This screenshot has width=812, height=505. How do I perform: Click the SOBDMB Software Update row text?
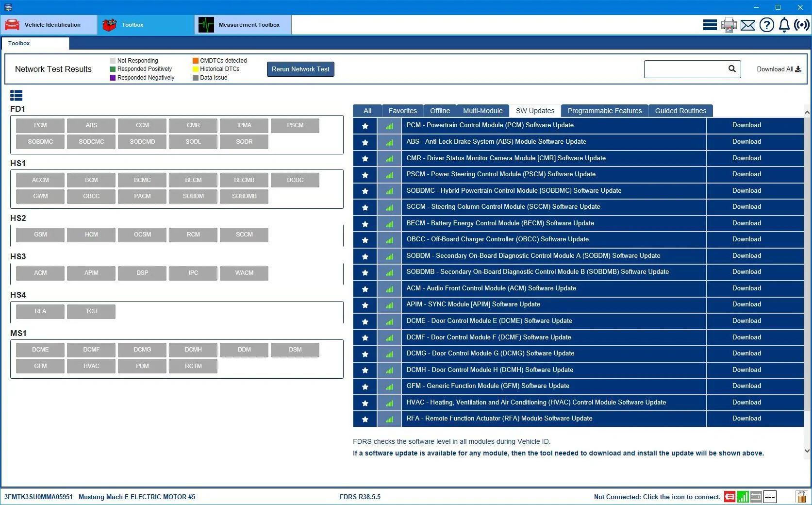537,272
